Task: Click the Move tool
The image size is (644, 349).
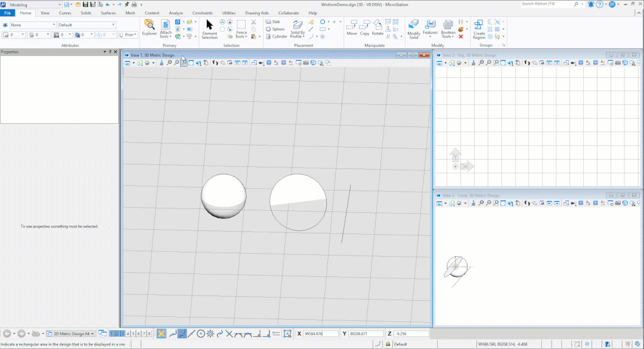Action: click(352, 28)
